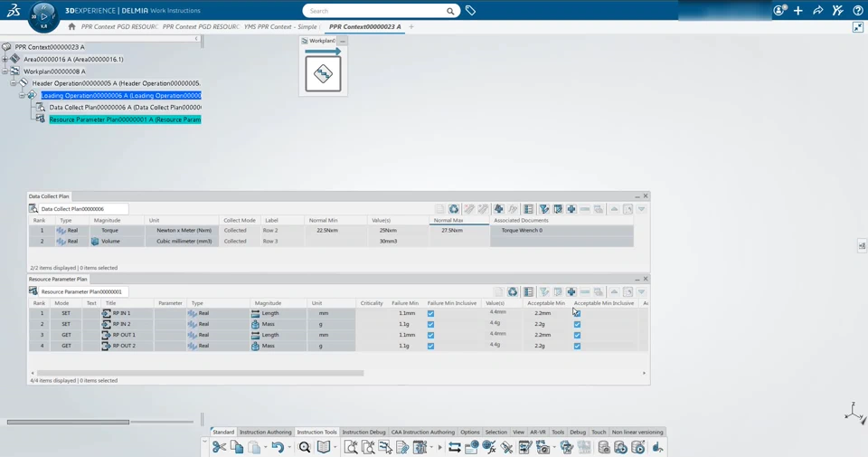Click the plus add-row icon in the Data Collect Plan toolbar
868x457 pixels.
(571, 209)
